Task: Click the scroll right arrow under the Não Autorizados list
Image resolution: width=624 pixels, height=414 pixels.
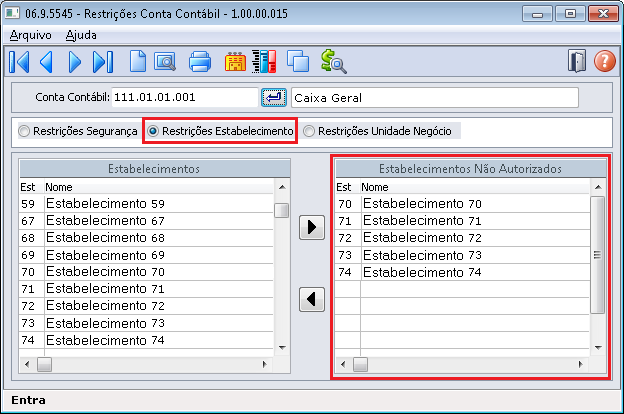Action: pyautogui.click(x=580, y=364)
